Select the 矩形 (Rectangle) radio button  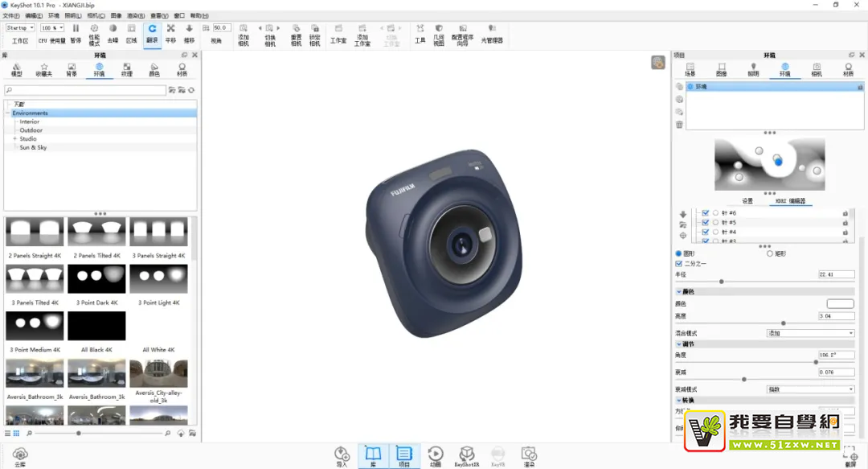pyautogui.click(x=770, y=253)
